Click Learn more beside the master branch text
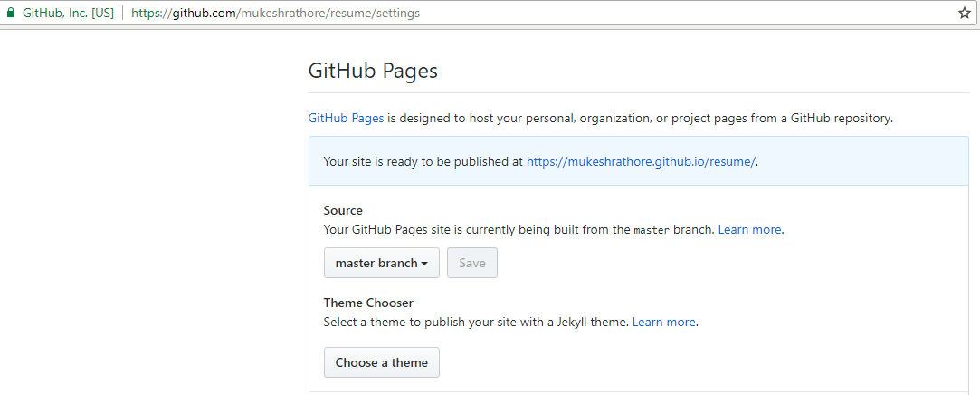980x395 pixels. point(750,229)
